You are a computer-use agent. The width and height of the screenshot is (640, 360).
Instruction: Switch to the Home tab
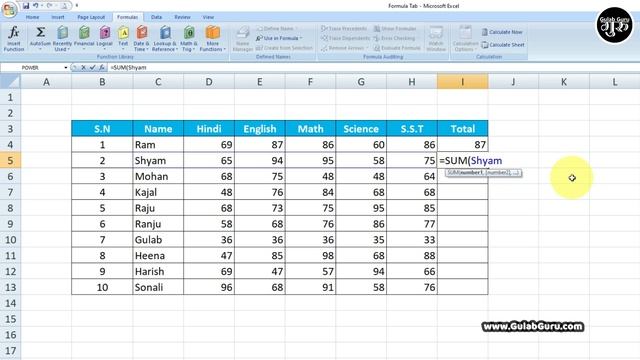(32, 17)
